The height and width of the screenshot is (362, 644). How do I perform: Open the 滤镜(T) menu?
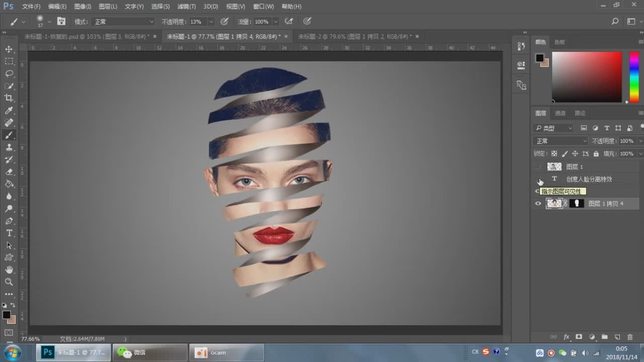tap(187, 7)
